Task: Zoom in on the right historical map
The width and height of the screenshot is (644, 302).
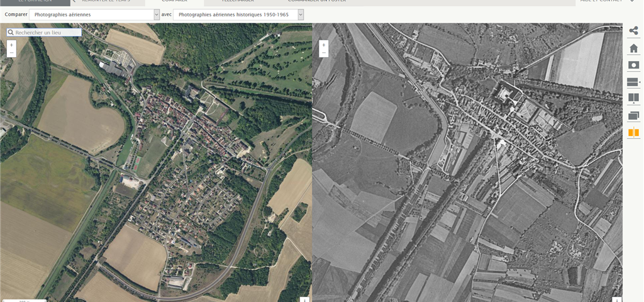Action: tap(324, 45)
